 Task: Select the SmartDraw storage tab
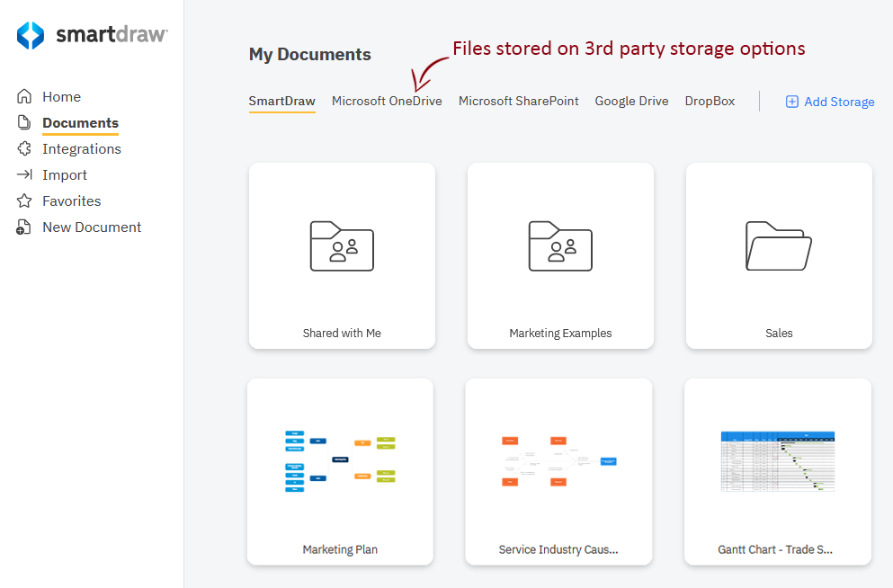click(x=281, y=102)
